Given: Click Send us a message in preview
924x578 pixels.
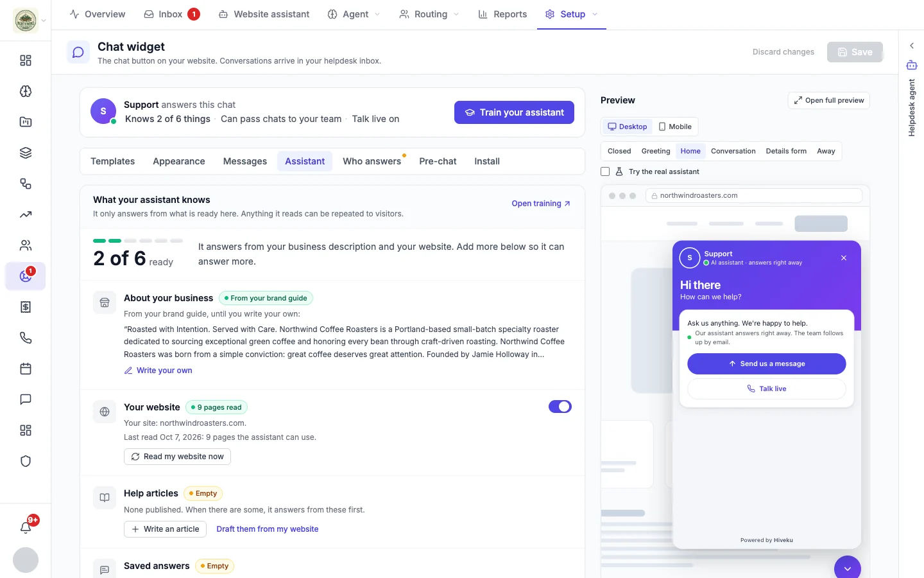Looking at the screenshot, I should (767, 363).
